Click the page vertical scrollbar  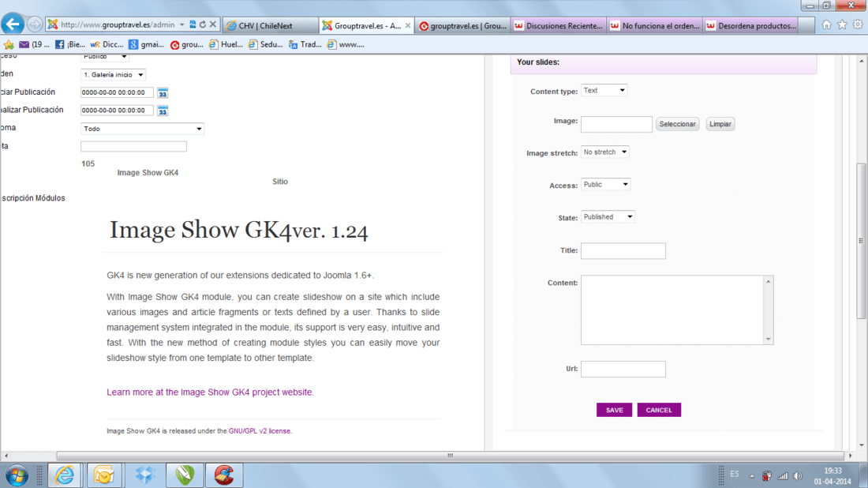click(861, 241)
